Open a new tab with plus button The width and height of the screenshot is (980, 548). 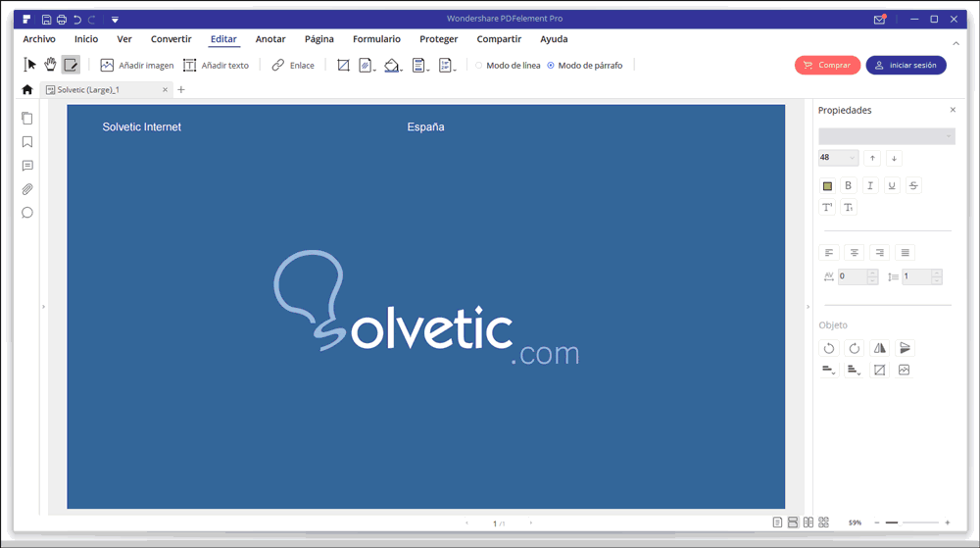click(181, 90)
